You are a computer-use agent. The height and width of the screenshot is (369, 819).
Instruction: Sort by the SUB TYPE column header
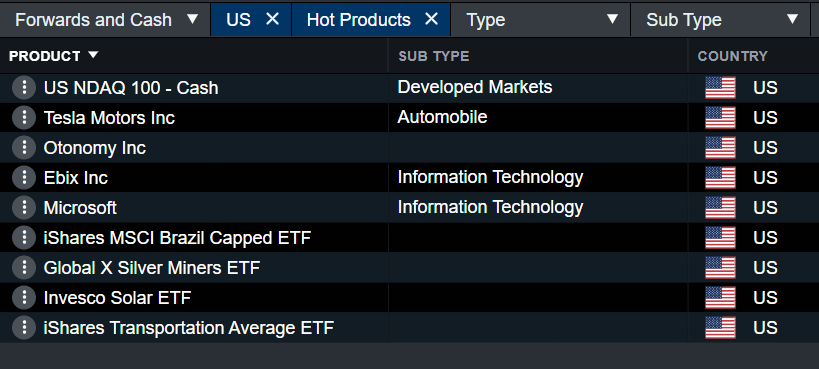click(434, 56)
